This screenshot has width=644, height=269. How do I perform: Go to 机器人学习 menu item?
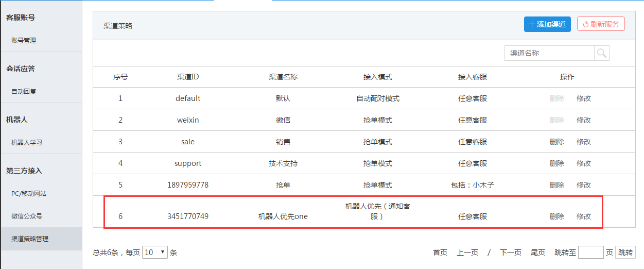pyautogui.click(x=27, y=142)
